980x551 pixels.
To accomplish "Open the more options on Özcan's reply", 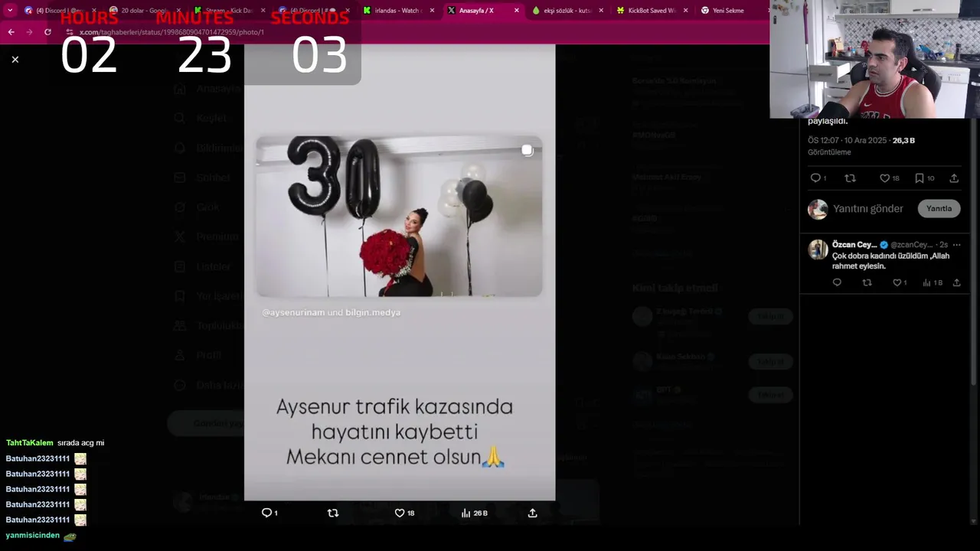I will (956, 245).
